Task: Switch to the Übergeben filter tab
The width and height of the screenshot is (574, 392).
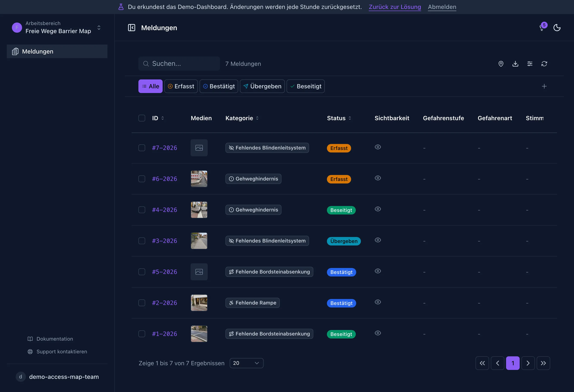Action: 262,86
